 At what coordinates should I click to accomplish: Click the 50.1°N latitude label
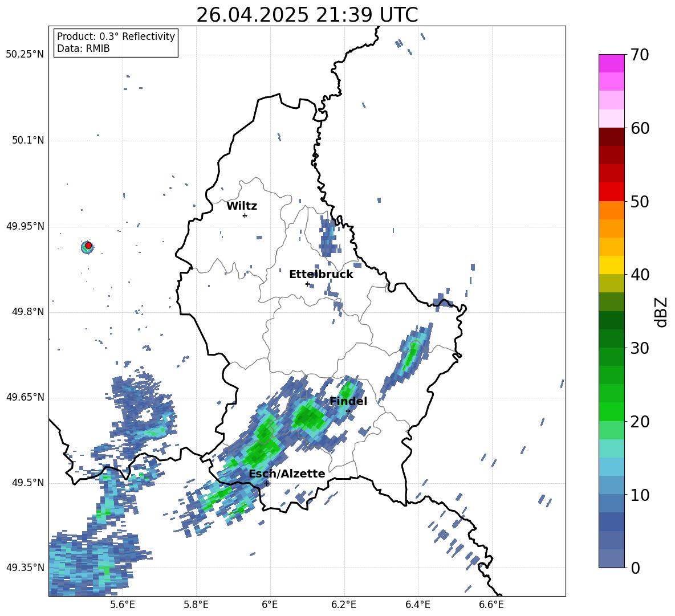(28, 141)
